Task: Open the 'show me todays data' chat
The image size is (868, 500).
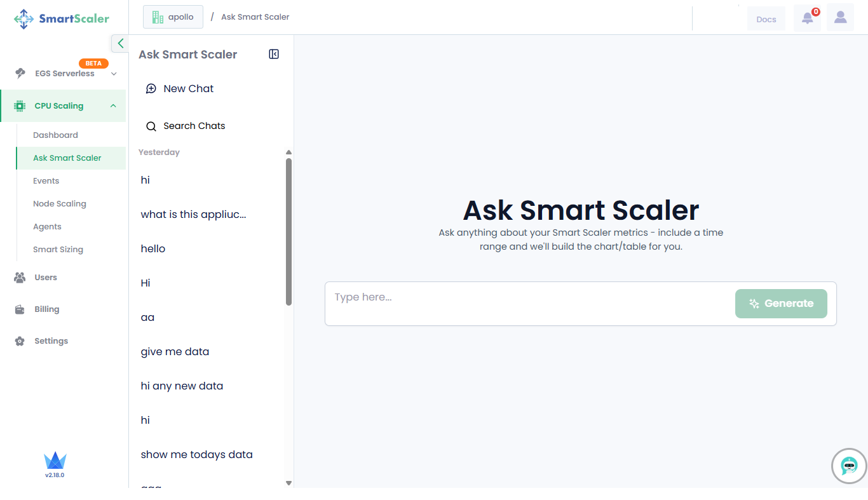Action: pos(196,455)
